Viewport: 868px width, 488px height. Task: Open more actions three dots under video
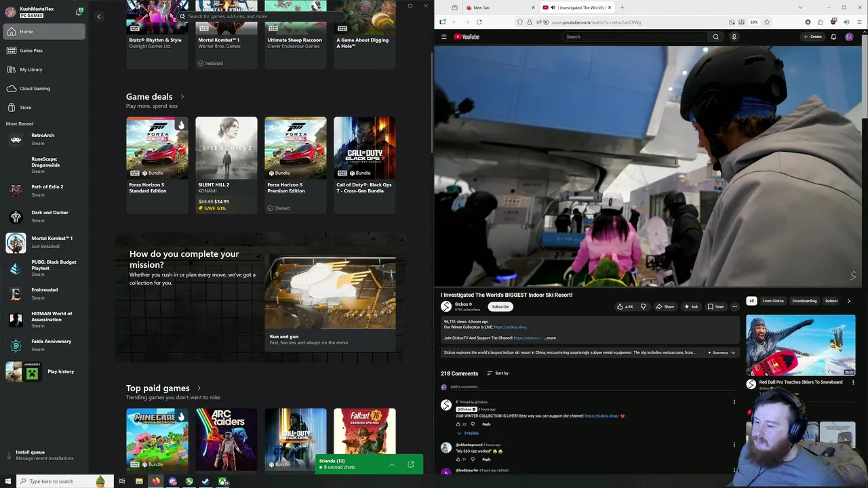(x=734, y=307)
